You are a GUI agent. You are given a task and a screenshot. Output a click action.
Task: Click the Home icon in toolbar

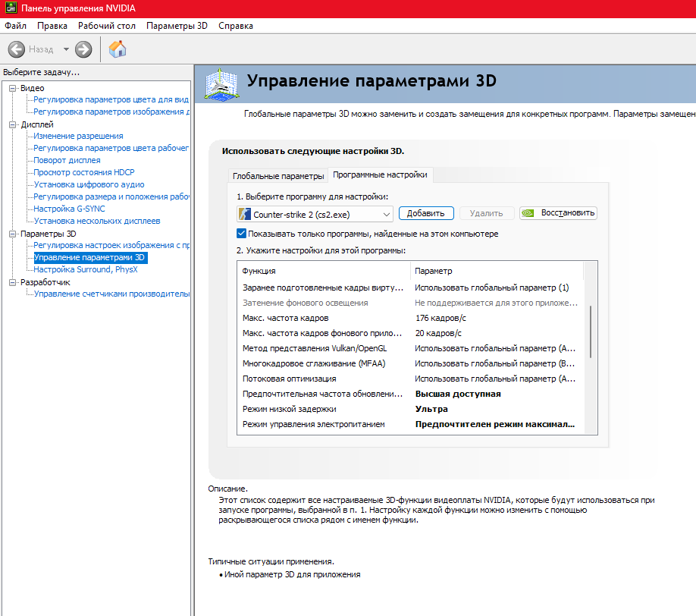[x=118, y=49]
